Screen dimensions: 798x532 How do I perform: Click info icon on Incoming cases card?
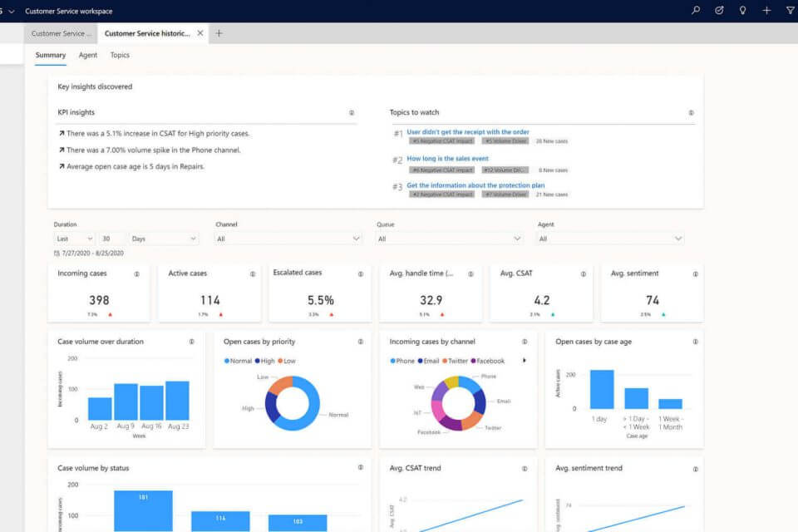pyautogui.click(x=136, y=273)
